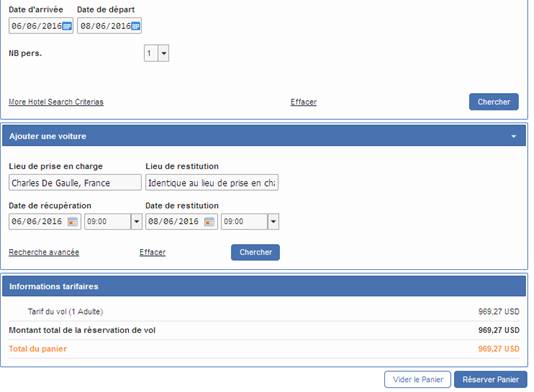Open return time 09:00 dropdown
Image resolution: width=534 pixels, height=392 pixels.
click(273, 222)
